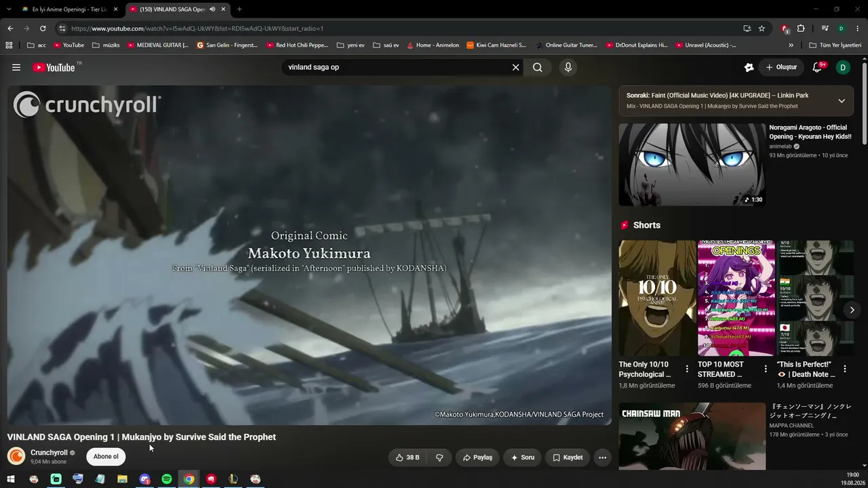
Task: Open the YouTube guide hamburger menu
Action: tap(16, 67)
